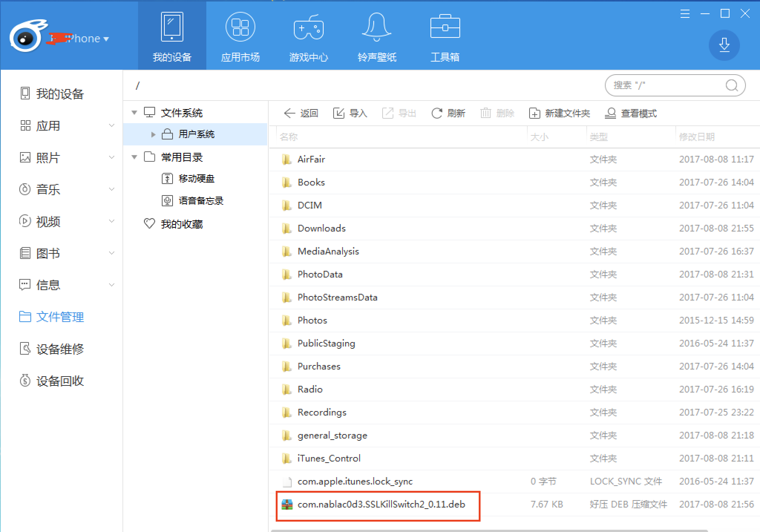Open the 工具箱 toolbox icon
This screenshot has height=532, width=760.
click(x=445, y=27)
